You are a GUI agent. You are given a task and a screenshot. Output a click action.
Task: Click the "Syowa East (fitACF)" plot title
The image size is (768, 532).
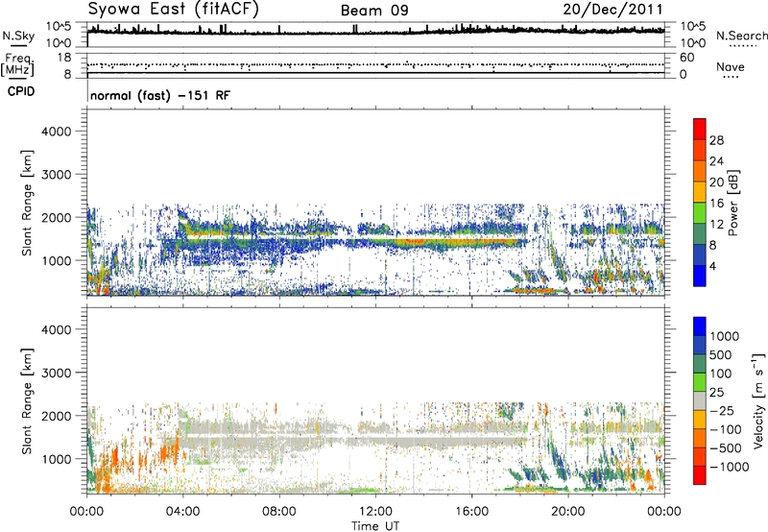tap(173, 9)
